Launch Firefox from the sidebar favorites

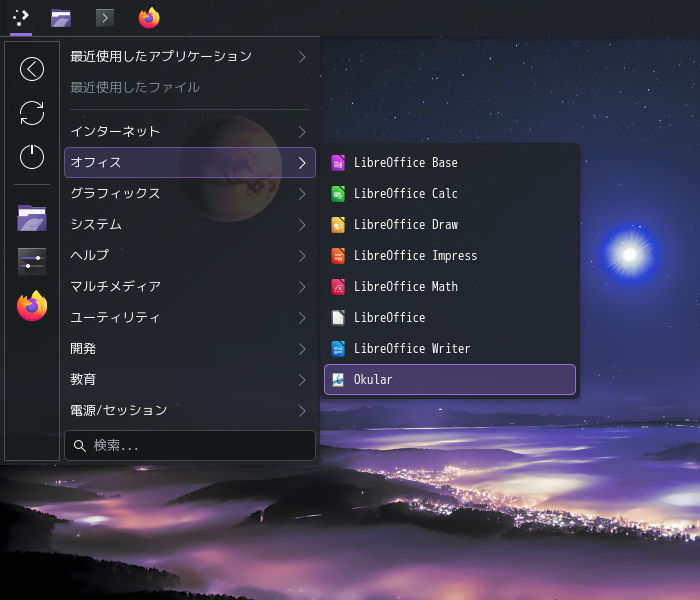32,306
